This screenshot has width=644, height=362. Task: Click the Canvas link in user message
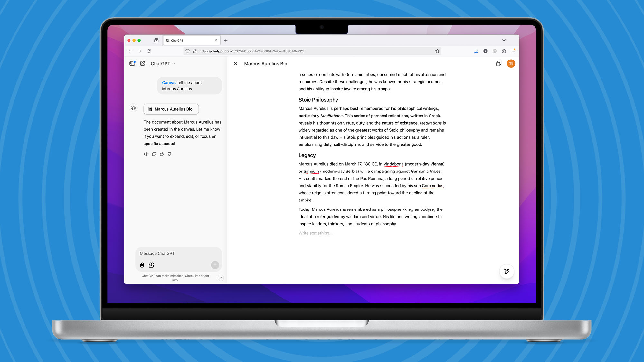(169, 83)
